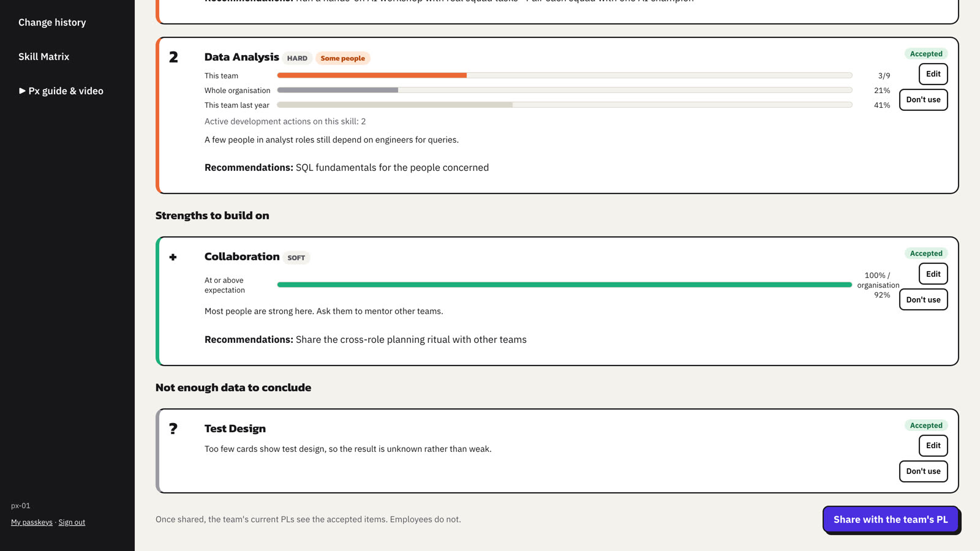Viewport: 980px width, 551px height.
Task: Click the question mark icon beside Test Design
Action: (173, 429)
